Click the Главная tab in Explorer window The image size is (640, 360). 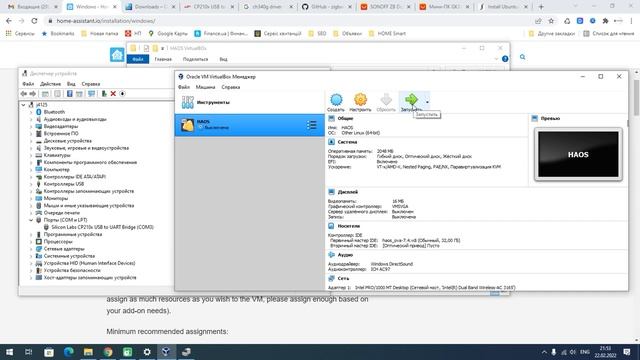click(x=163, y=59)
